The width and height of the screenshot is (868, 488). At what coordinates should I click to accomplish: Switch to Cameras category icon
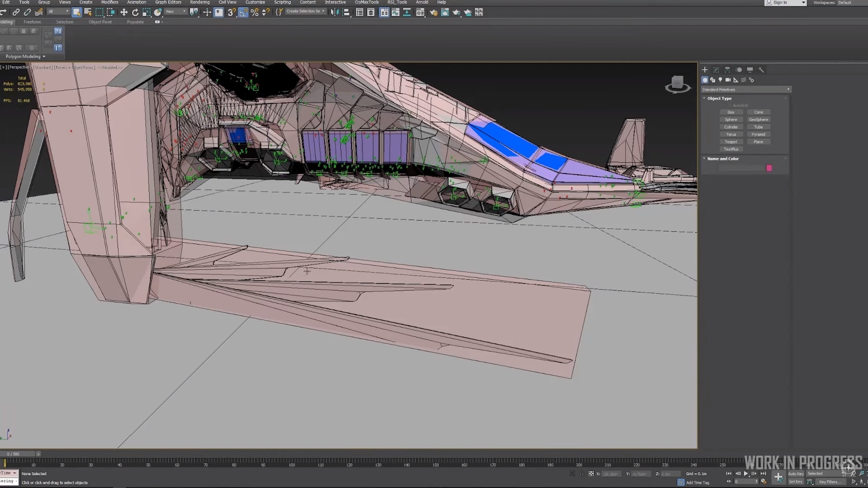tap(728, 80)
